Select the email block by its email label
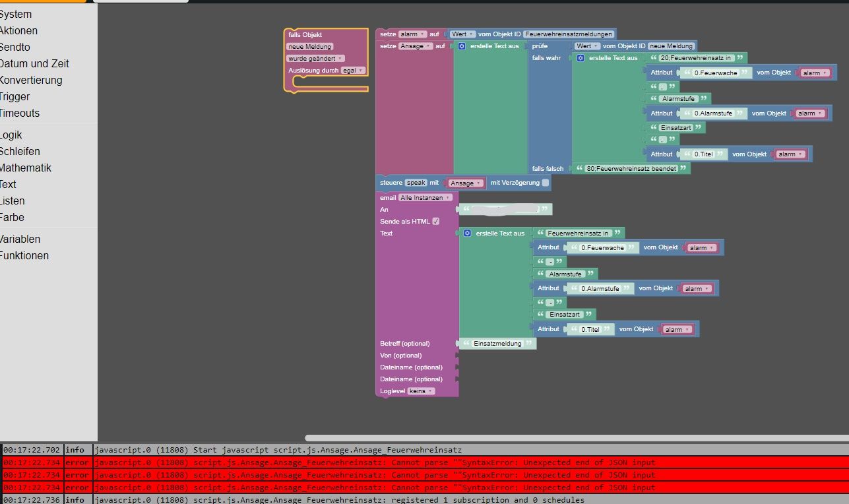The width and height of the screenshot is (849, 504). (x=388, y=198)
